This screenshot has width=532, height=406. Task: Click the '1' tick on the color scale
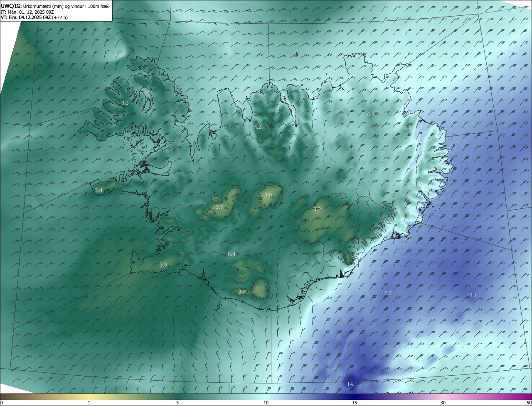[x=89, y=403]
